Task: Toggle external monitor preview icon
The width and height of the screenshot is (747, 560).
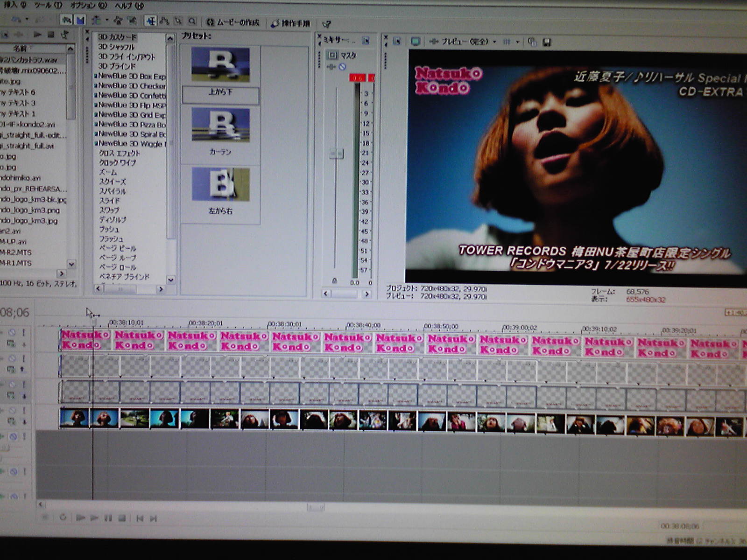Action: pos(415,42)
